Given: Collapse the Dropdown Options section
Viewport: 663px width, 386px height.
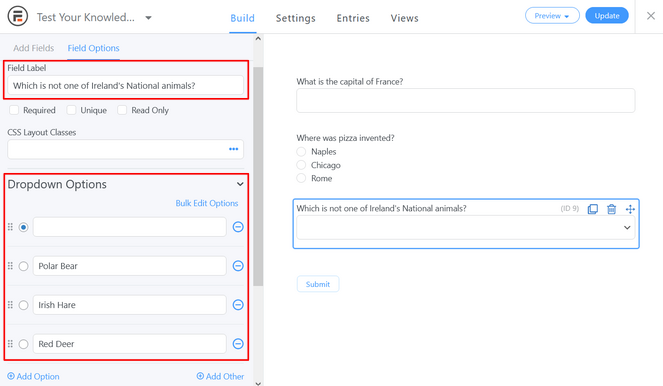Looking at the screenshot, I should (240, 184).
